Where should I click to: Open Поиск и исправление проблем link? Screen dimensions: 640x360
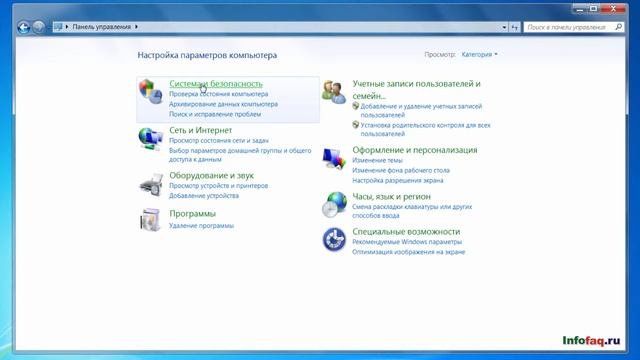point(215,115)
